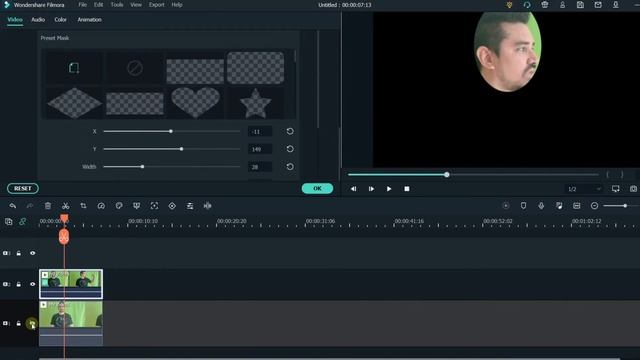Click the timeline zoom slider handle
Screen dimensions: 640x360
pyautogui.click(x=625, y=206)
